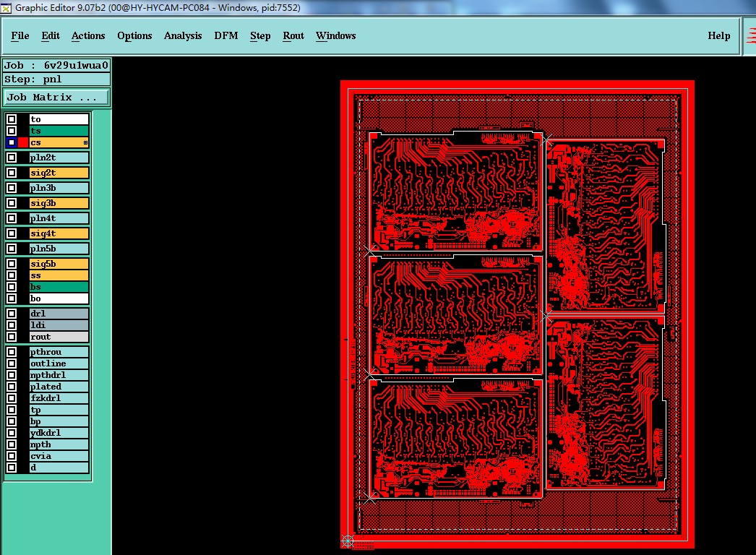Click the origin crosshair marker at panel corner
756x555 pixels.
coord(348,541)
